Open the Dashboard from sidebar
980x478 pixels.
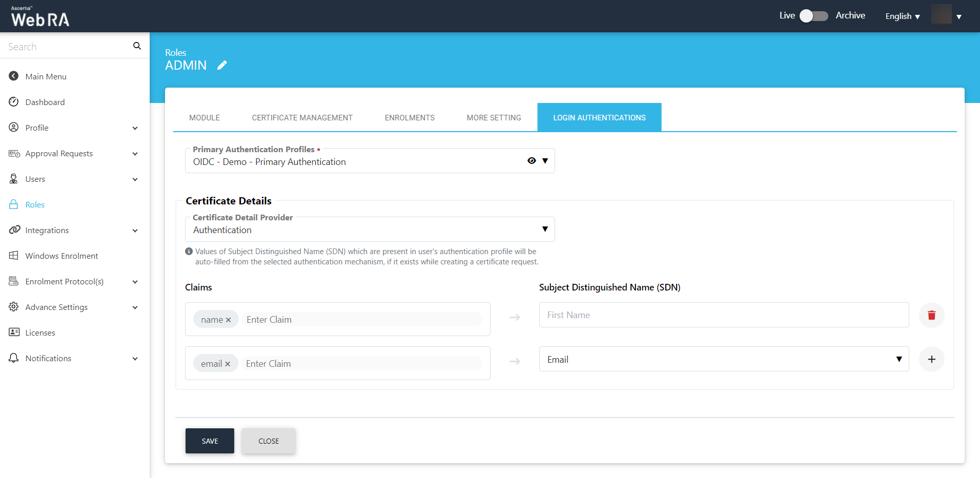tap(45, 102)
